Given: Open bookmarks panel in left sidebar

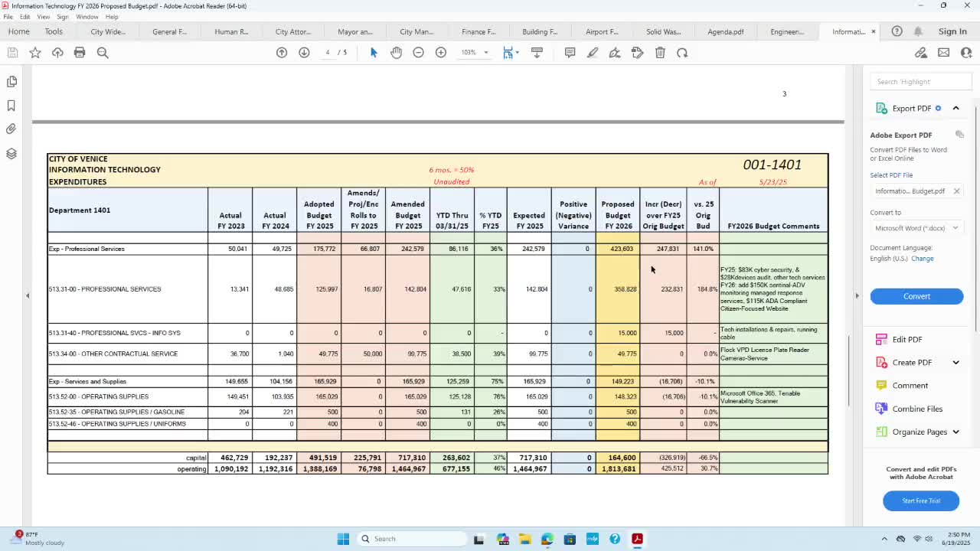Looking at the screenshot, I should (11, 105).
